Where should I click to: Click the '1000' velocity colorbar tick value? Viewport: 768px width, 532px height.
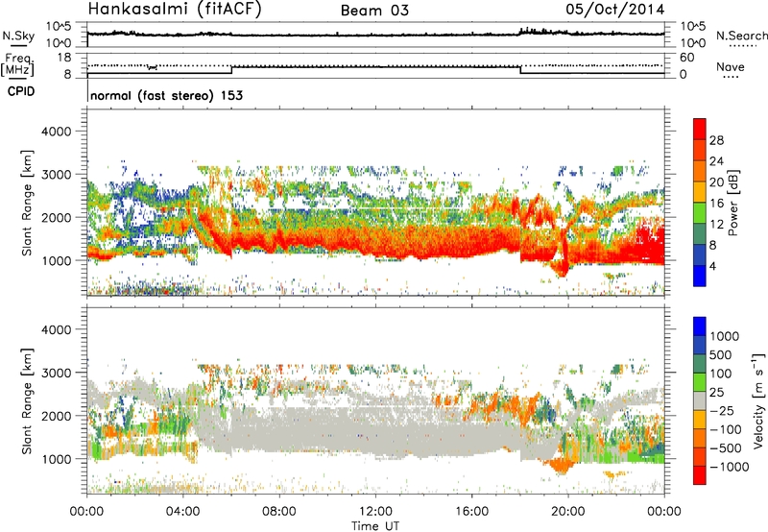pyautogui.click(x=725, y=336)
